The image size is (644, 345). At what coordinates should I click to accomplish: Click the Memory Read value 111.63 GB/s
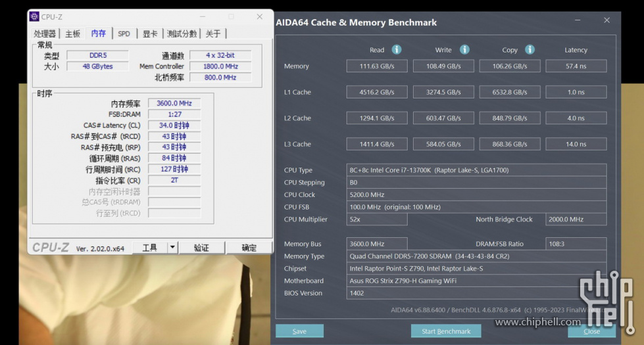click(377, 66)
